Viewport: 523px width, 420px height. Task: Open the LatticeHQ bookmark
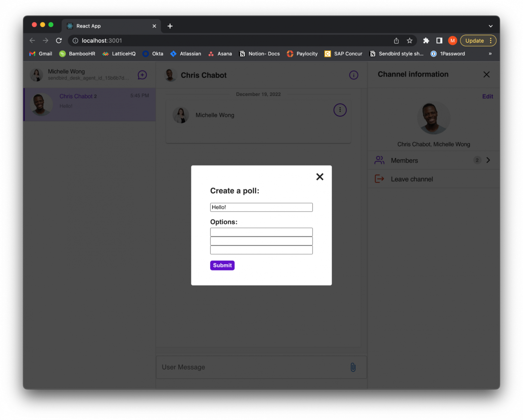click(x=119, y=54)
